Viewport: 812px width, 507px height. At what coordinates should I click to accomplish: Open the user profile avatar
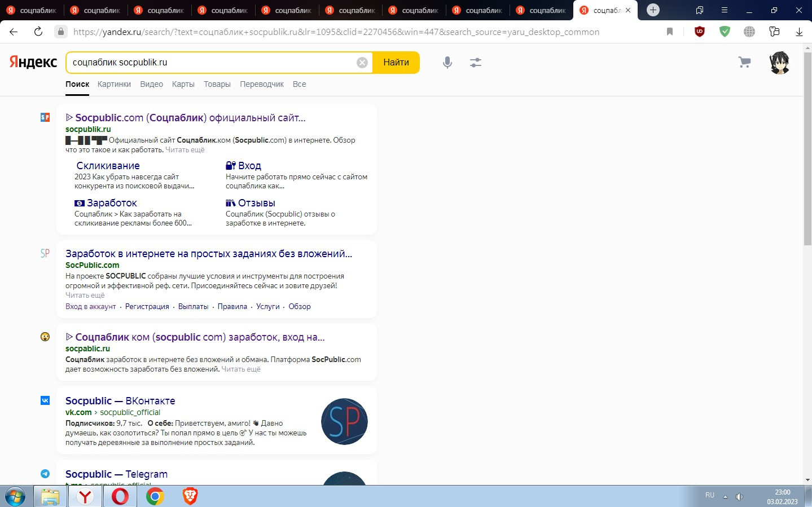[779, 63]
